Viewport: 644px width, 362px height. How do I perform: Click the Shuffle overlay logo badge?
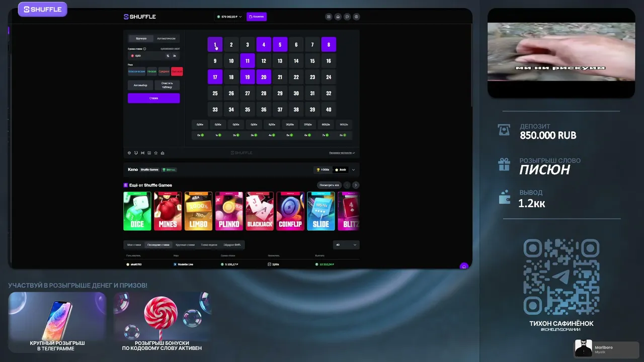(x=43, y=9)
